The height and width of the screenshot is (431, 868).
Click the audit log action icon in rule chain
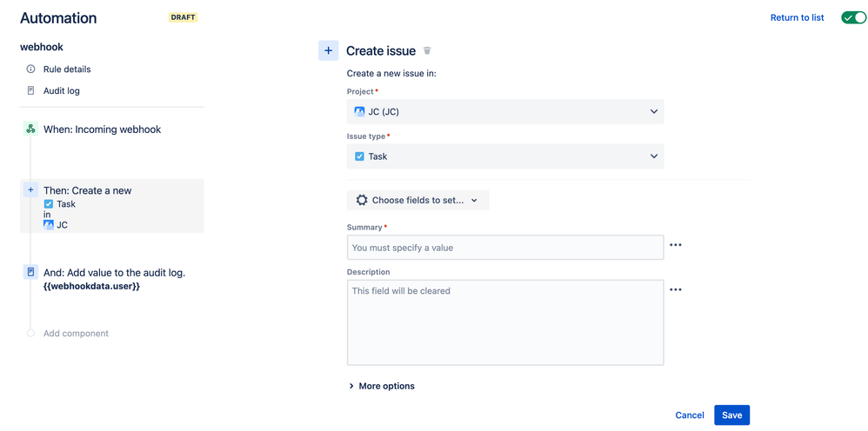pos(30,272)
